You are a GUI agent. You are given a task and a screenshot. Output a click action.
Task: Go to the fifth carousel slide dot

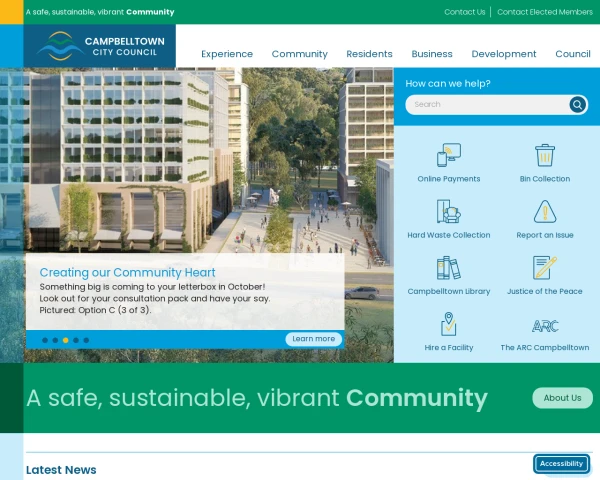click(86, 340)
